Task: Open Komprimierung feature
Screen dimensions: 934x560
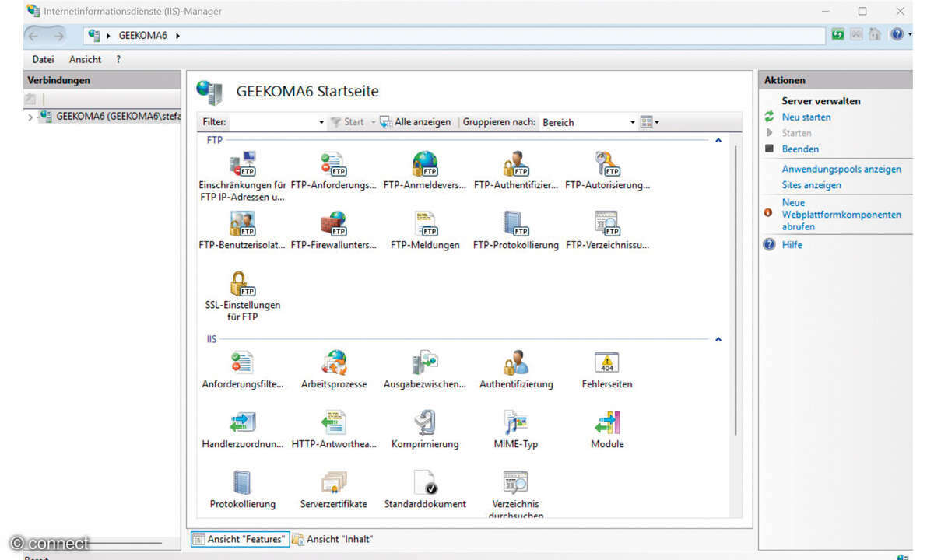Action: tap(425, 430)
